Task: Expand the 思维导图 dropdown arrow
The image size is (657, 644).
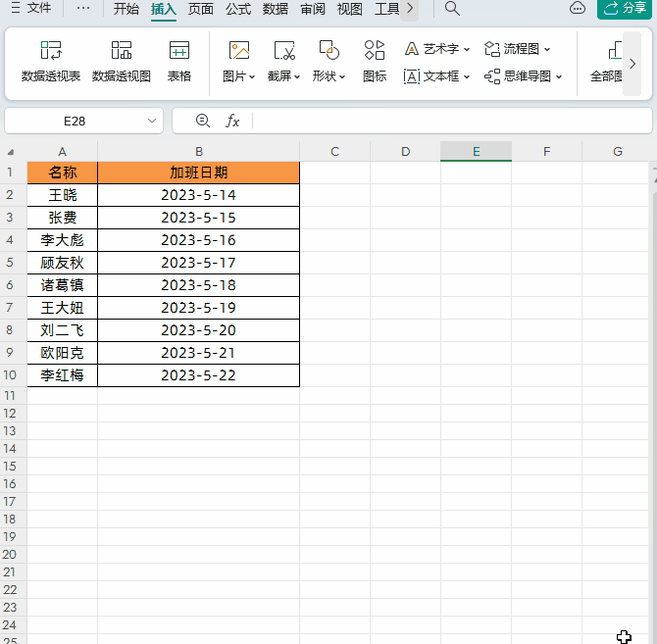Action: point(559,77)
